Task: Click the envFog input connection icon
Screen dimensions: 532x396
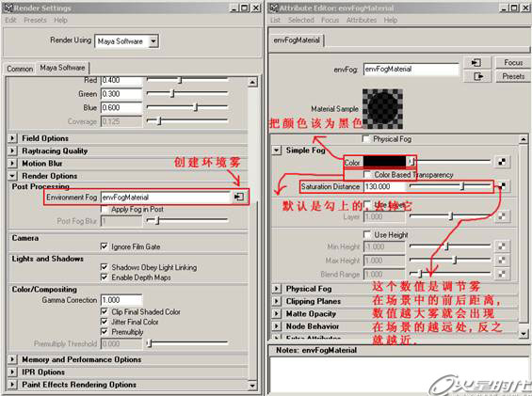Action: coord(476,63)
